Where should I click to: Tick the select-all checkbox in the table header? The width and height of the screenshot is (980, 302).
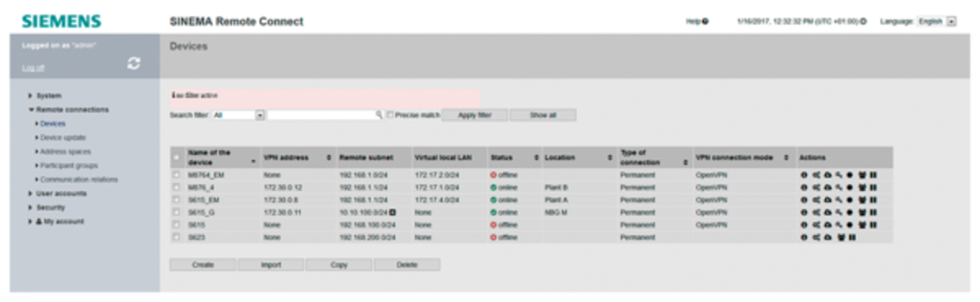coord(176,158)
